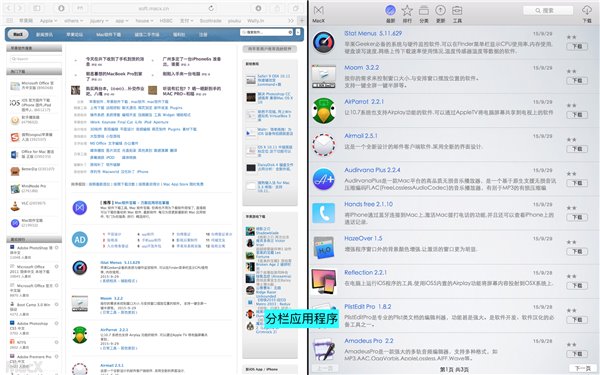This screenshot has width=600, height=375.
Task: Download Airmail with its 下载 button
Action: 577,148
